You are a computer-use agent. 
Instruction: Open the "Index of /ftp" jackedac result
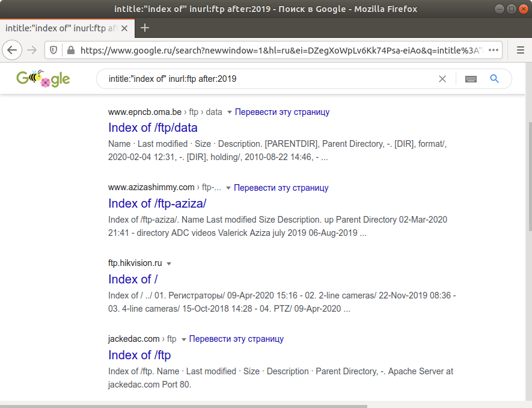139,355
